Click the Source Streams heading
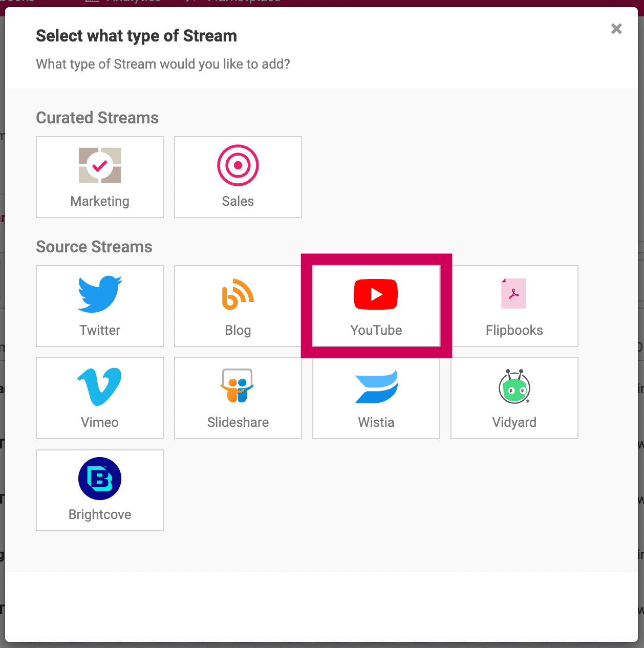Viewport: 644px width, 648px height. tap(94, 247)
